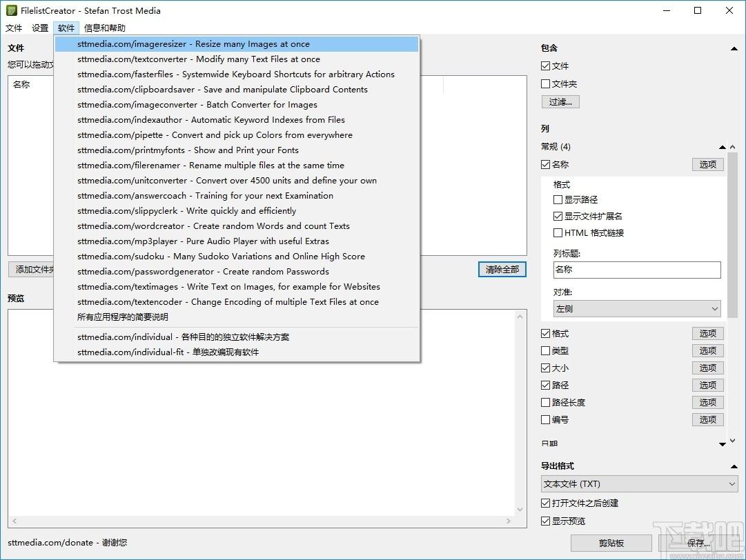Uncheck the 显示预览 checkbox
Screen dimensions: 746x560
point(546,521)
